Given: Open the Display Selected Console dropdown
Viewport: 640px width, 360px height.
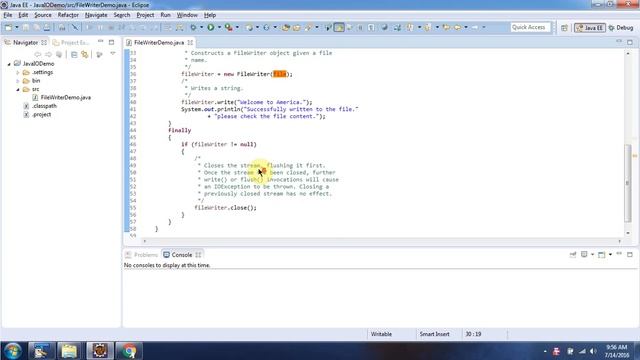Looking at the screenshot, I should pyautogui.click(x=592, y=255).
